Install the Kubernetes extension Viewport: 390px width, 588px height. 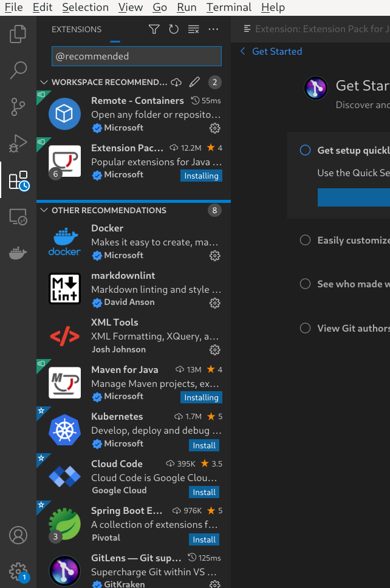204,445
